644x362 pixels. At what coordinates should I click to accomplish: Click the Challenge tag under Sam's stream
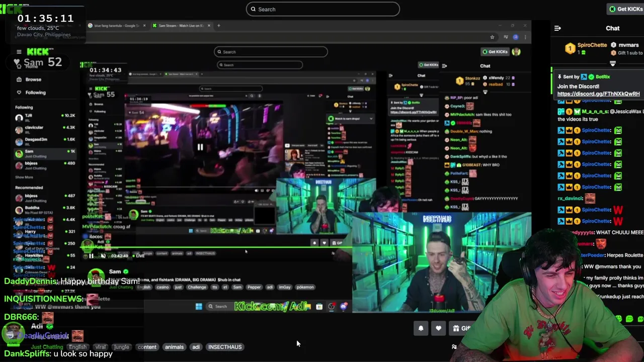[x=197, y=287]
